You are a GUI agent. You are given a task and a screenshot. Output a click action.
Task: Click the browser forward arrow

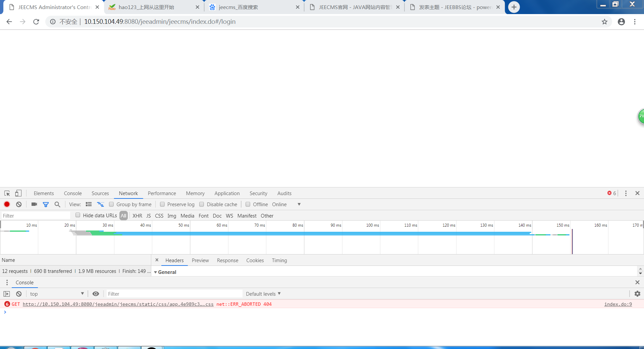[22, 22]
